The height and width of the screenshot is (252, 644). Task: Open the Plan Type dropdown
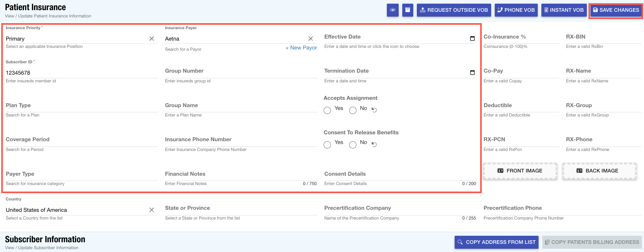pos(81,106)
